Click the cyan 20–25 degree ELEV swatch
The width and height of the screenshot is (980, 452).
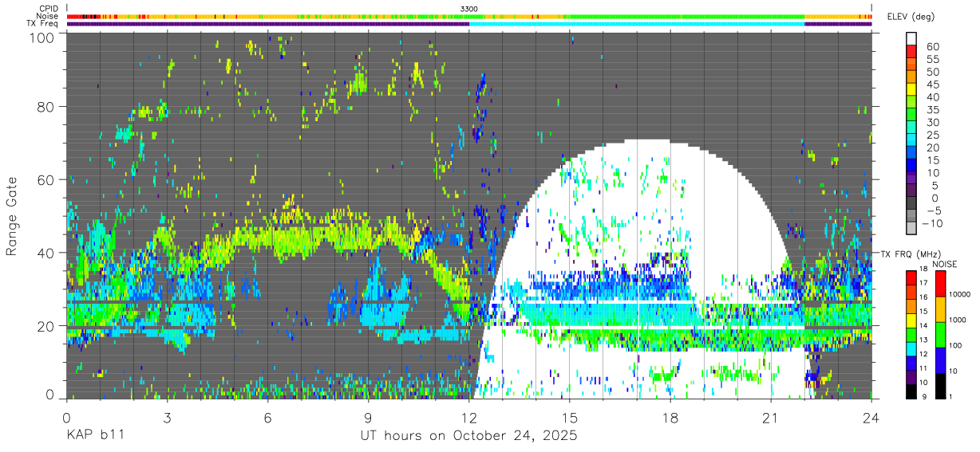(x=911, y=139)
